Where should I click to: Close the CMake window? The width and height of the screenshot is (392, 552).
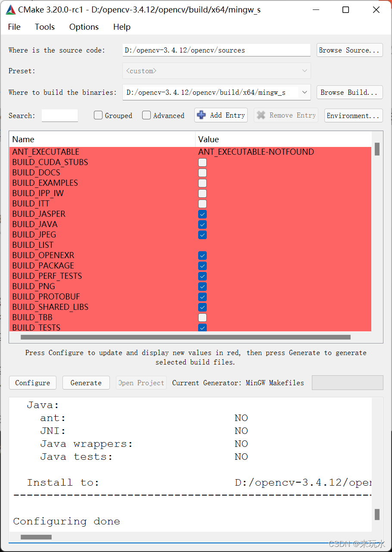pos(376,9)
